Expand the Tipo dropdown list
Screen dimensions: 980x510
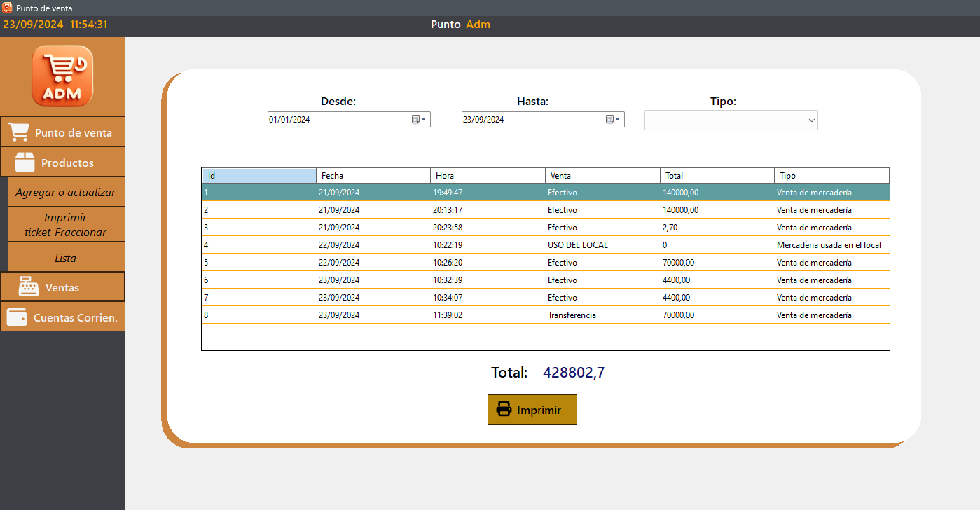click(811, 120)
